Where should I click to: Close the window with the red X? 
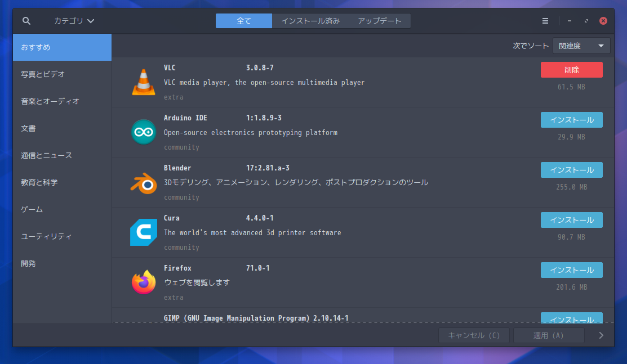[x=603, y=21]
